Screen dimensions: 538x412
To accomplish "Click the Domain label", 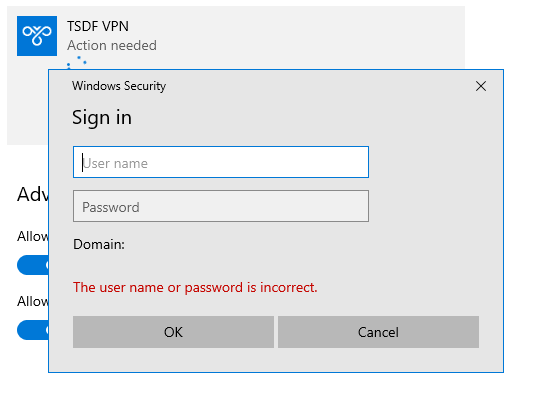I will tap(99, 244).
